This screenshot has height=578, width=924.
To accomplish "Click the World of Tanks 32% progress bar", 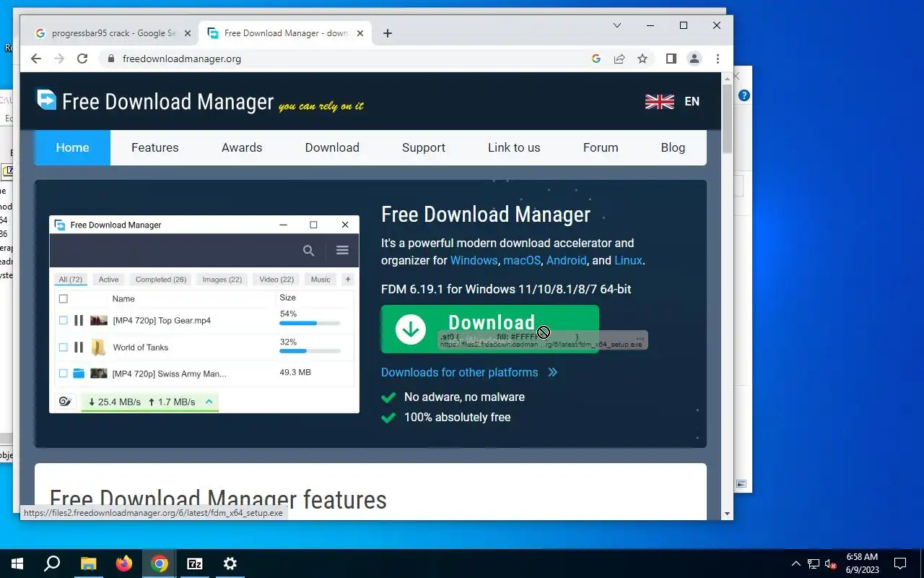I will (x=310, y=351).
